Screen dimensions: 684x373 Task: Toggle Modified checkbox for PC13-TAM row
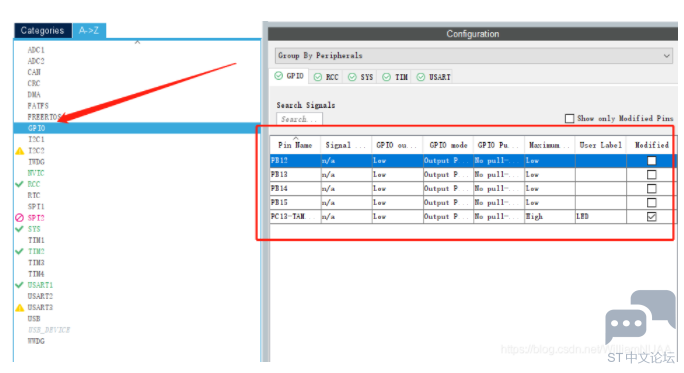coord(651,217)
